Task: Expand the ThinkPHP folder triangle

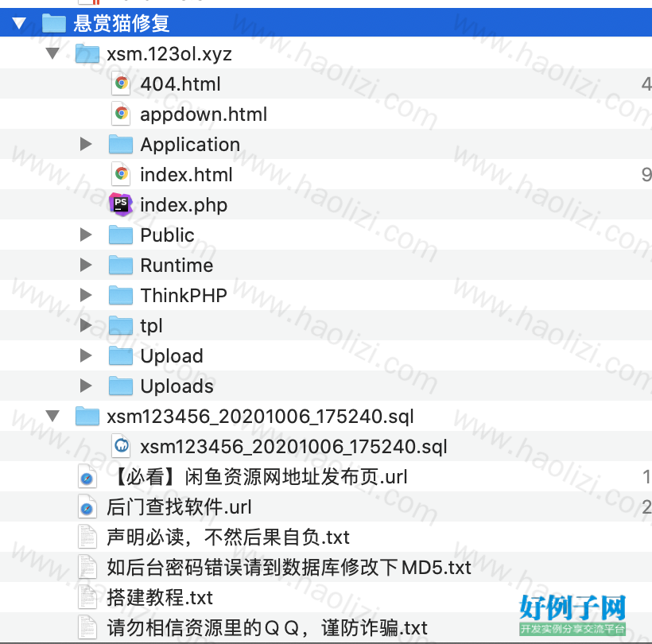Action: point(86,295)
